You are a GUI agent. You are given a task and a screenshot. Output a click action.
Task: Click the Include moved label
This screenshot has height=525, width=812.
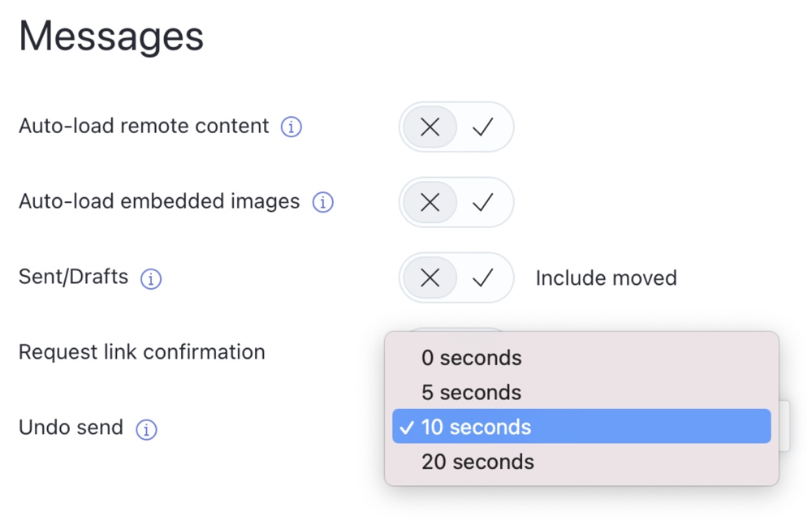coord(606,278)
